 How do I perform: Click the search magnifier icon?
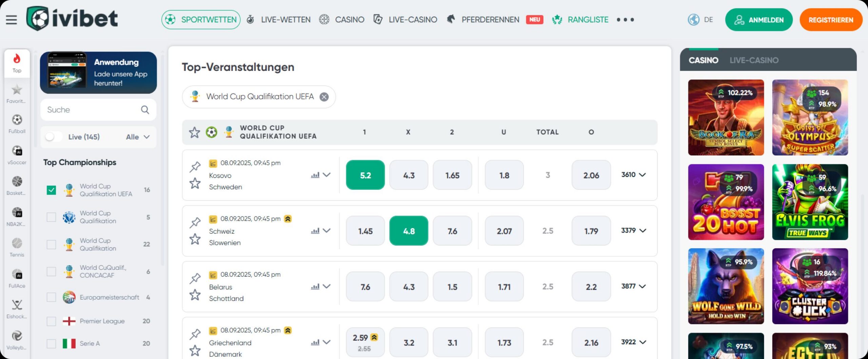[x=145, y=110]
